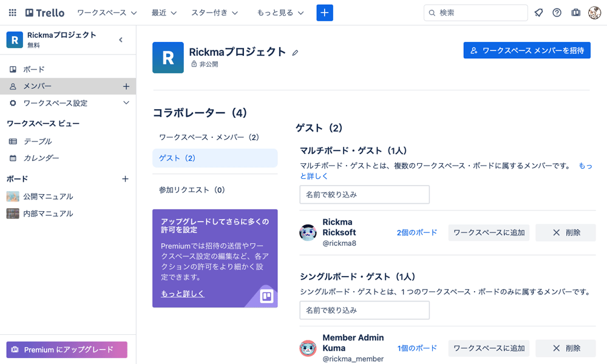The height and width of the screenshot is (364, 607).
Task: Click もっと詳しく link in upgrade banner
Action: coord(182,294)
